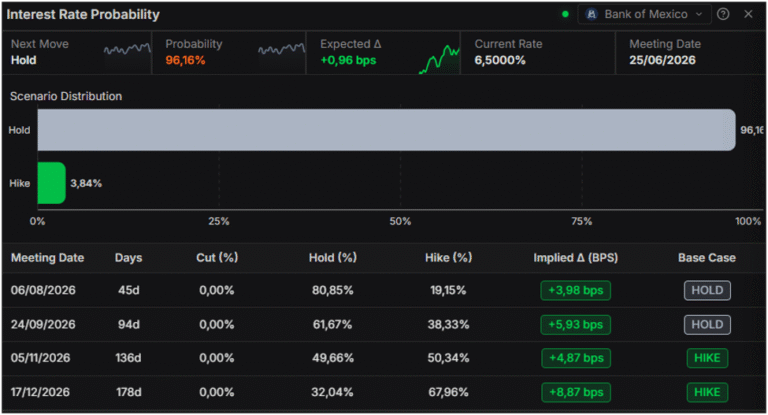Click the green live status dot
Image resolution: width=768 pixels, height=415 pixels.
(x=565, y=14)
